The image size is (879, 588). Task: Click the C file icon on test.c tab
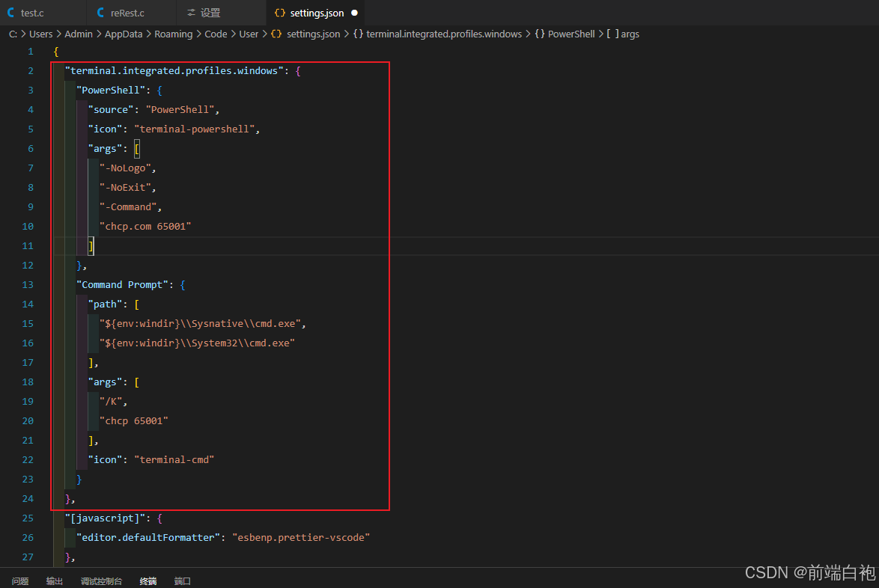point(10,12)
